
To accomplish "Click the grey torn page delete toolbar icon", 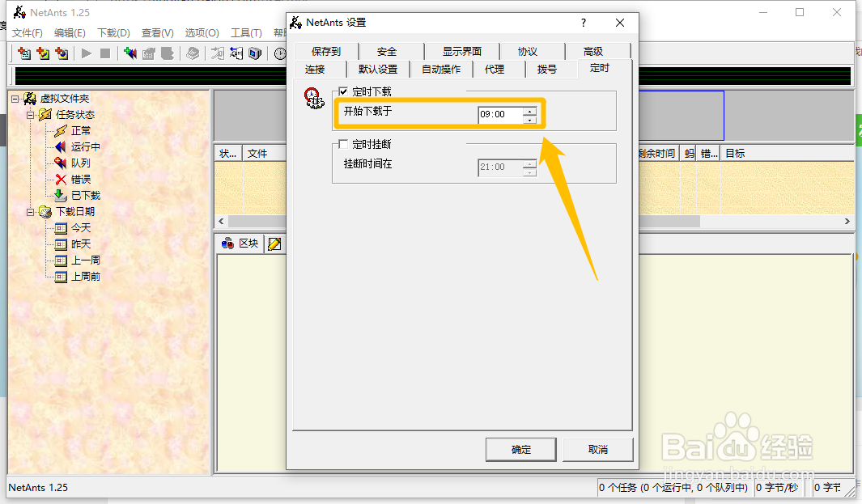I will coord(168,53).
